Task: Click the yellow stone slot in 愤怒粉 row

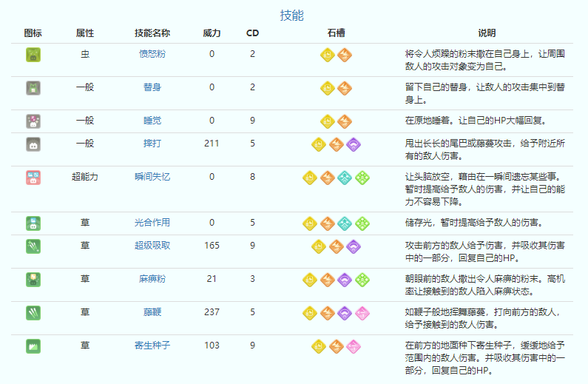Action: (328, 55)
